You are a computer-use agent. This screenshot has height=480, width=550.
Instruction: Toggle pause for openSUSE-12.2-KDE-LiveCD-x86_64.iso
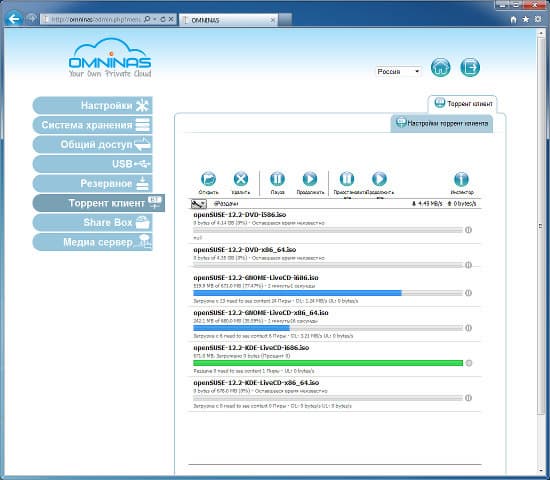tap(468, 398)
